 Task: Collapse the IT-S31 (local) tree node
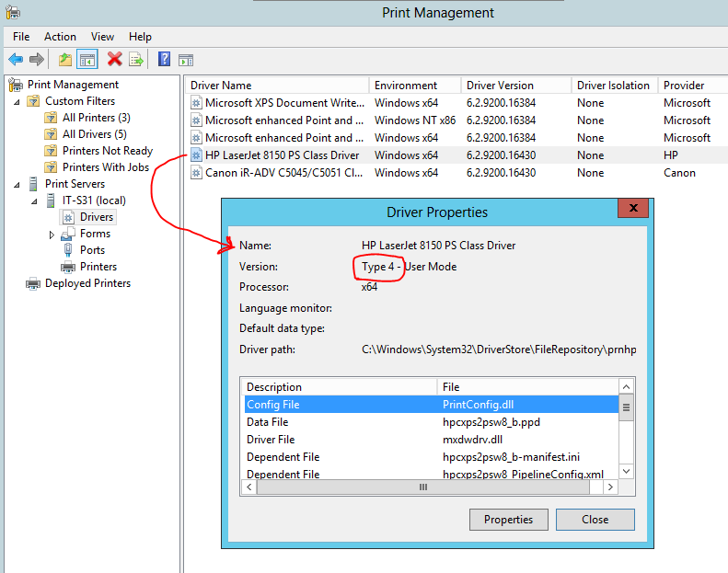coord(34,201)
